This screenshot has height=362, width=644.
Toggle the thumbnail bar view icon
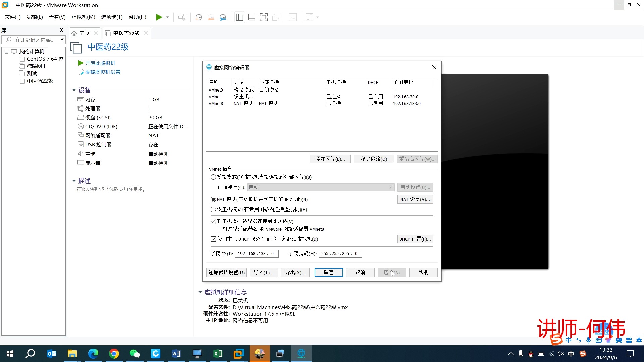coord(252,17)
